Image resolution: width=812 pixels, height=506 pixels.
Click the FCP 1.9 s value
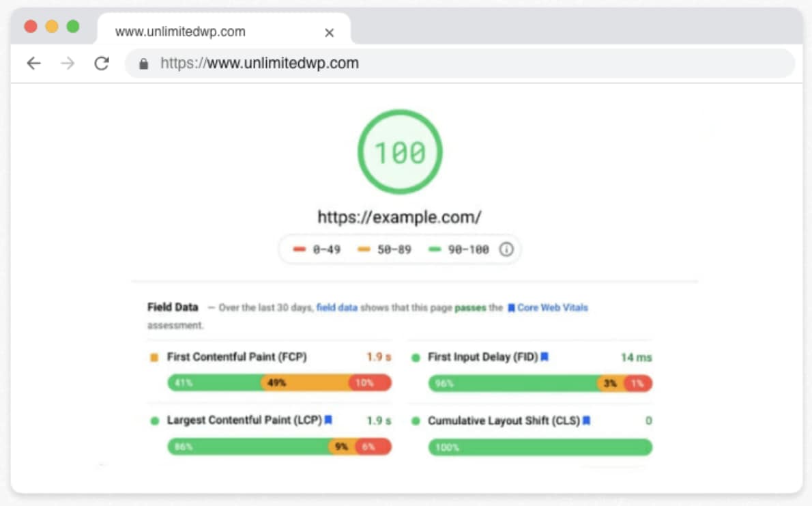click(x=379, y=356)
